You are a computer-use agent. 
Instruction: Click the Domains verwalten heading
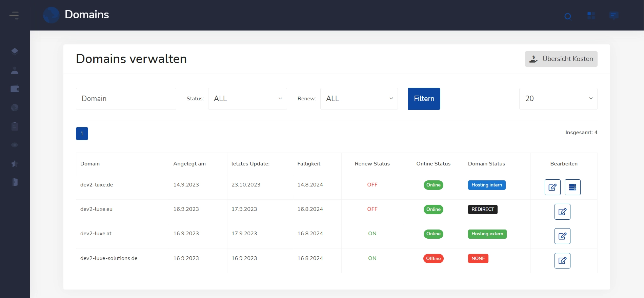[131, 59]
